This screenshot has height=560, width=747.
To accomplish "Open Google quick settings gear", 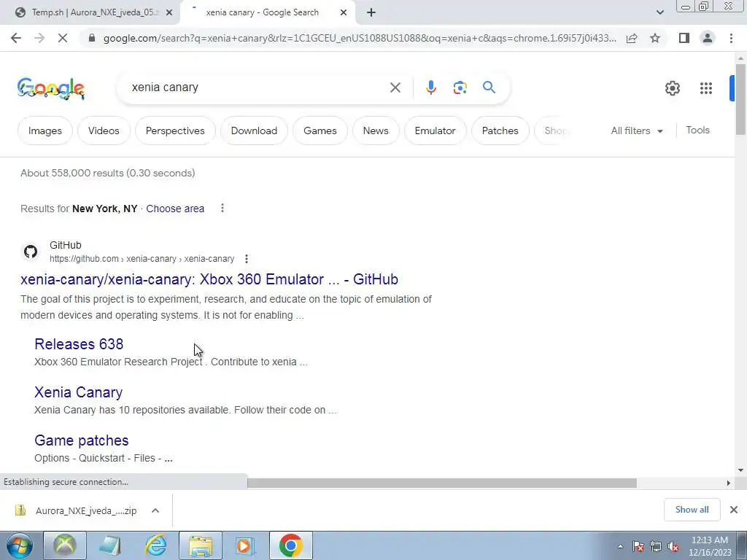I will click(x=672, y=88).
